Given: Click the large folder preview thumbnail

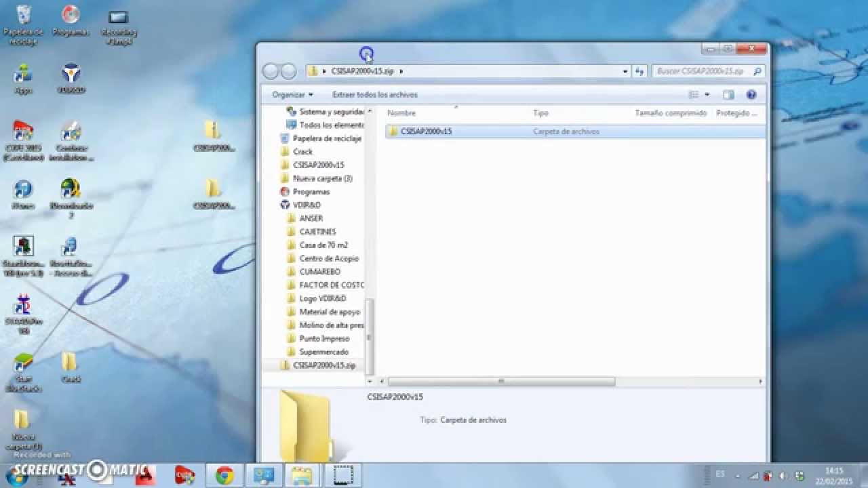Looking at the screenshot, I should click(x=307, y=426).
